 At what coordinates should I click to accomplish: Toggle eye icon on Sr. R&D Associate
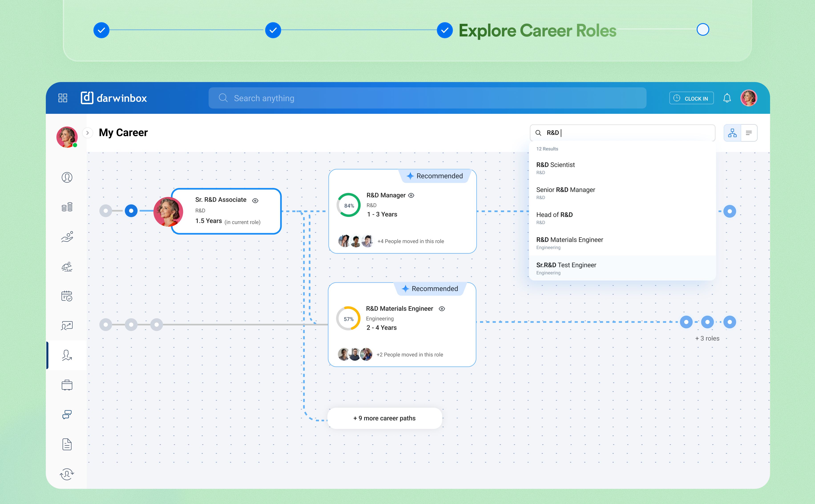coord(255,201)
